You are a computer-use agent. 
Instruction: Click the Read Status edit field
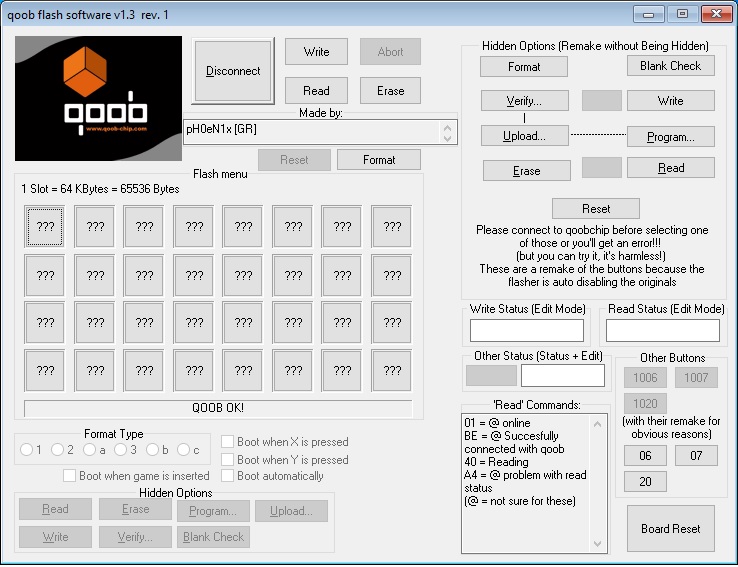(663, 330)
